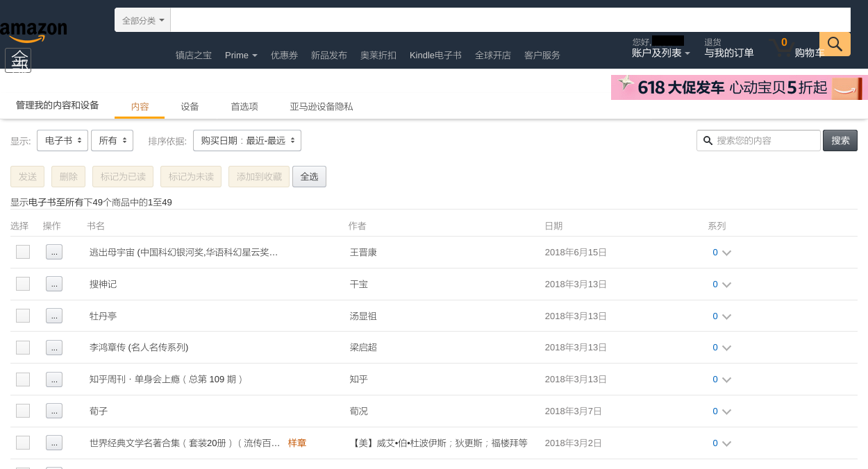Switch to the 设备 tab

click(x=190, y=106)
